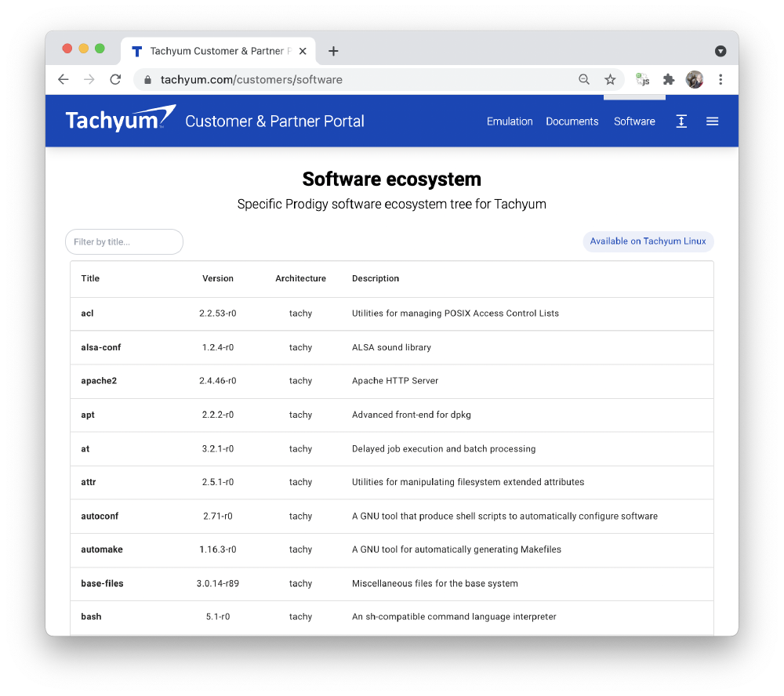Image resolution: width=784 pixels, height=696 pixels.
Task: Open the Documents section
Action: 572,121
